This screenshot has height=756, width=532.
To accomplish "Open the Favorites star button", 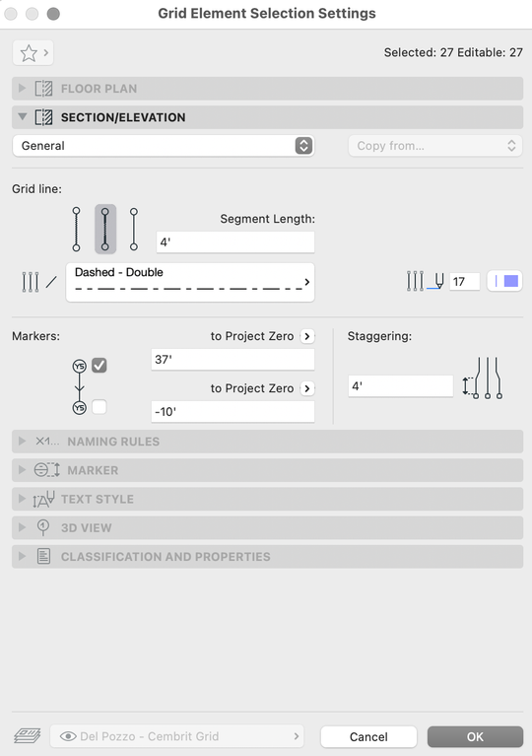I will point(33,52).
